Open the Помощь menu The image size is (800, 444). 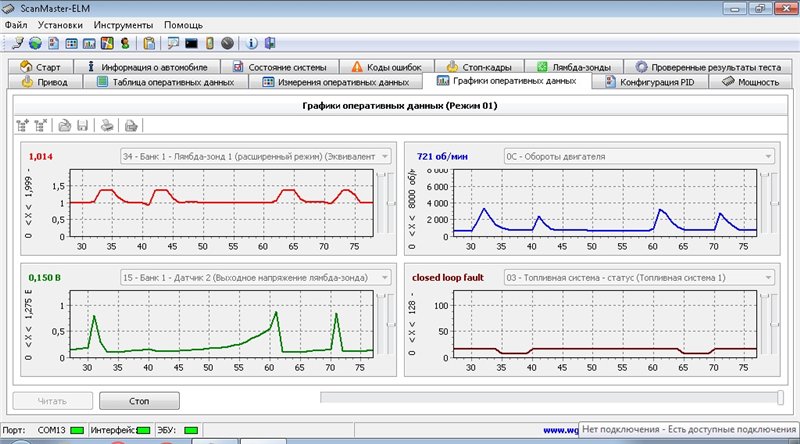183,25
